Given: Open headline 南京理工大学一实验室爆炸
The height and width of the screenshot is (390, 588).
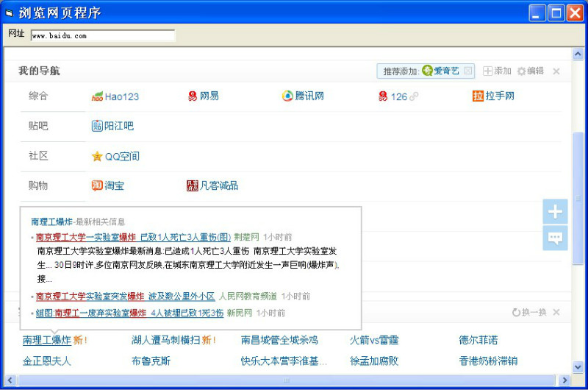Looking at the screenshot, I should [86, 237].
